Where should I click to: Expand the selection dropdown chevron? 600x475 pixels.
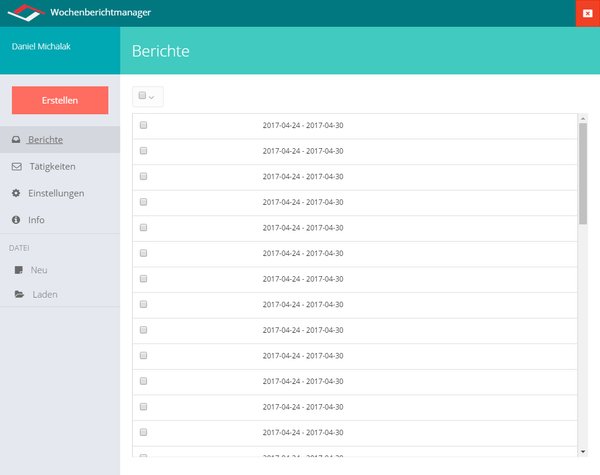tap(152, 97)
